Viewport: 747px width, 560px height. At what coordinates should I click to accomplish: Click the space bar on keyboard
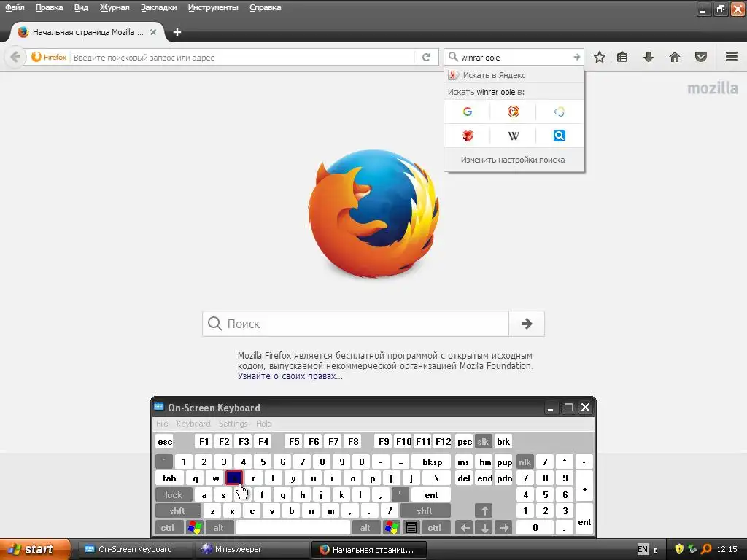pyautogui.click(x=293, y=528)
